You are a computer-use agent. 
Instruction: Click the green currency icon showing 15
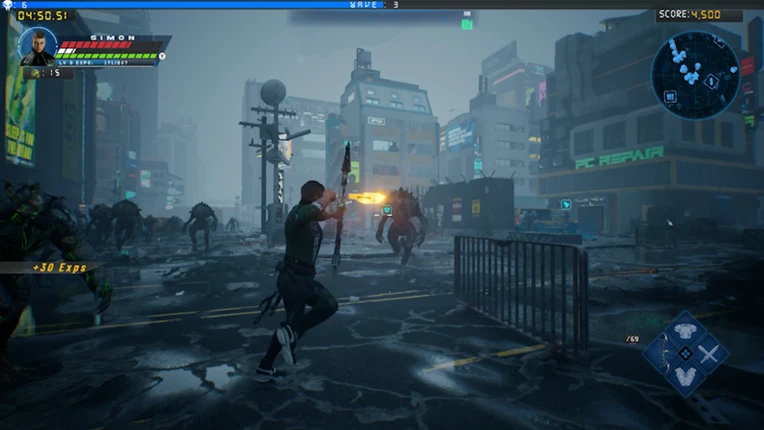pos(36,73)
